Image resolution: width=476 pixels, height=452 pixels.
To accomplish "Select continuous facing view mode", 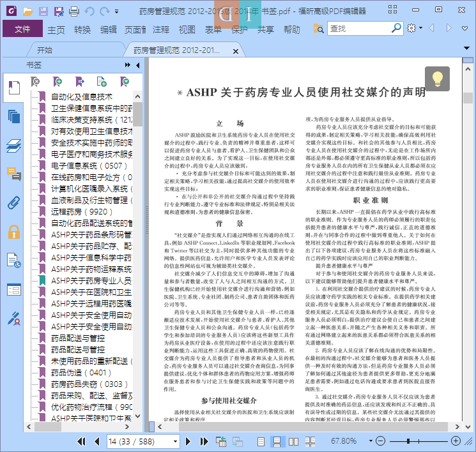I will click(x=310, y=441).
